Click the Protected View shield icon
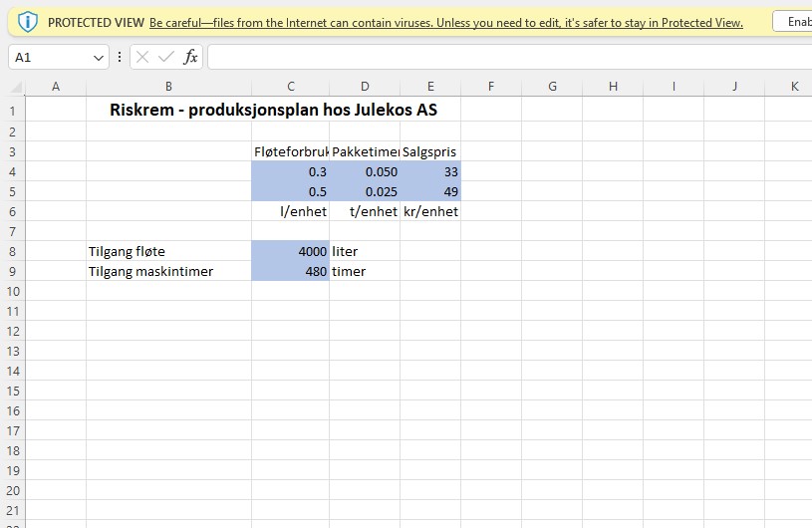 coord(28,22)
